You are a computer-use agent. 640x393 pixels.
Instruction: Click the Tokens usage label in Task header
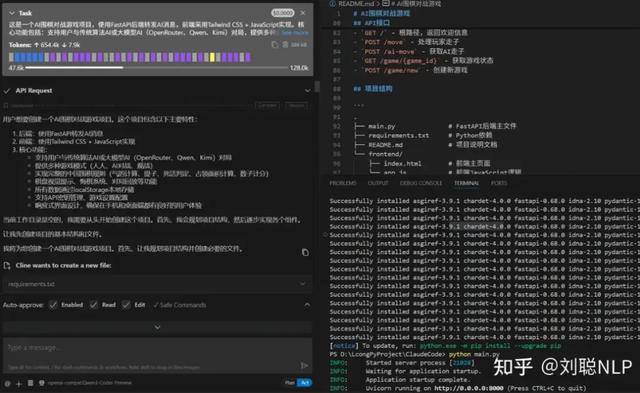(20, 45)
